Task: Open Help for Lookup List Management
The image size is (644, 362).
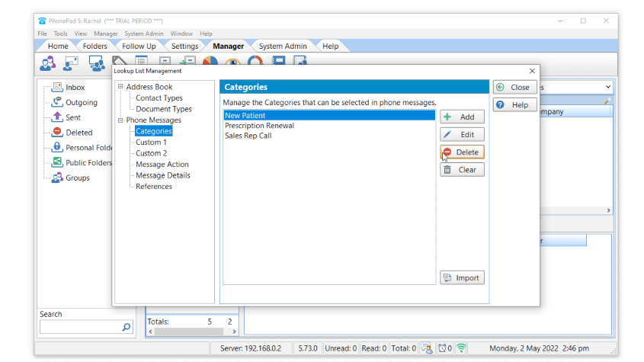Action: [x=514, y=105]
